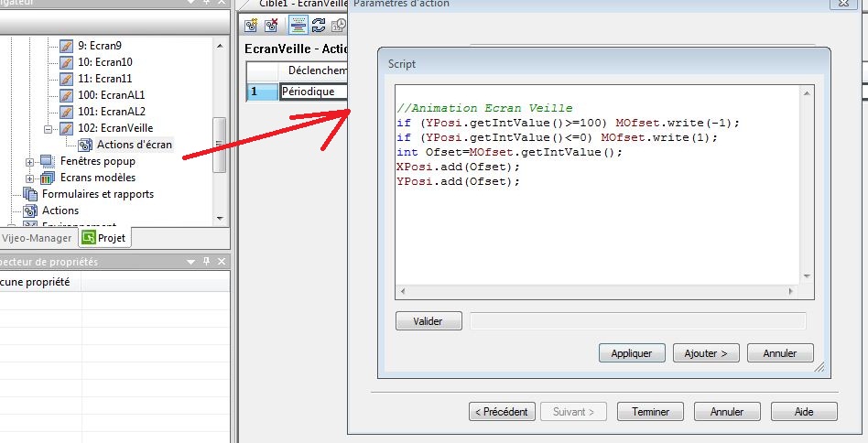Click the add action toolbar icon
The height and width of the screenshot is (443, 868).
click(x=251, y=26)
